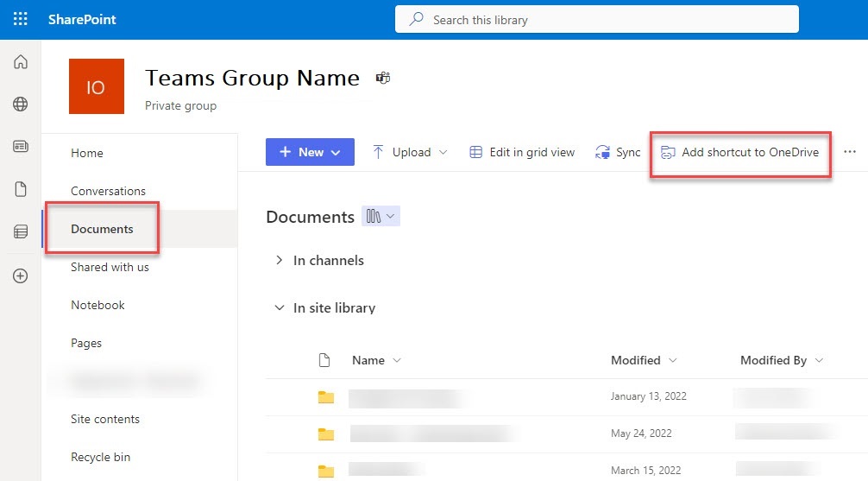The image size is (868, 481).
Task: Click Add shortcut to OneDrive
Action: coord(740,152)
